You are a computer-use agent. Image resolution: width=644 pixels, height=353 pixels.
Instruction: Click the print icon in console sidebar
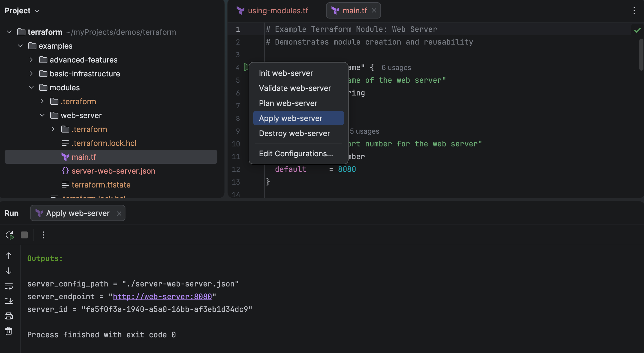9,316
